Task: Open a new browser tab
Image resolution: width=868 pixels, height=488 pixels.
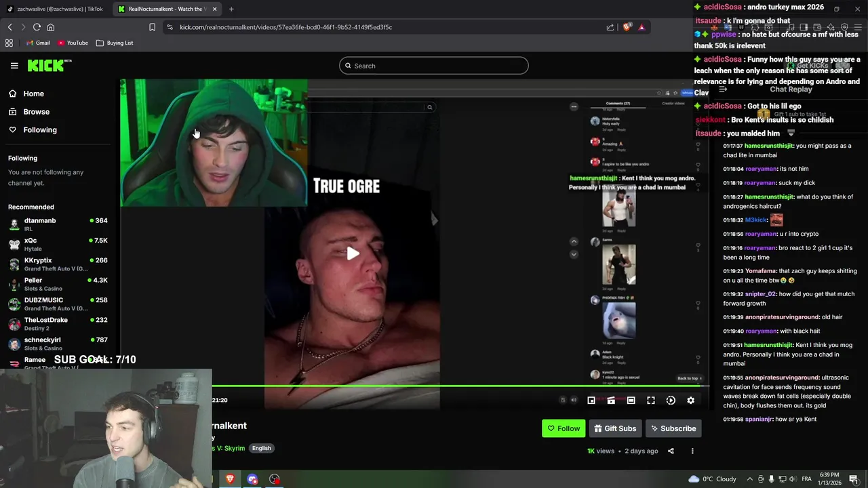Action: 231,9
